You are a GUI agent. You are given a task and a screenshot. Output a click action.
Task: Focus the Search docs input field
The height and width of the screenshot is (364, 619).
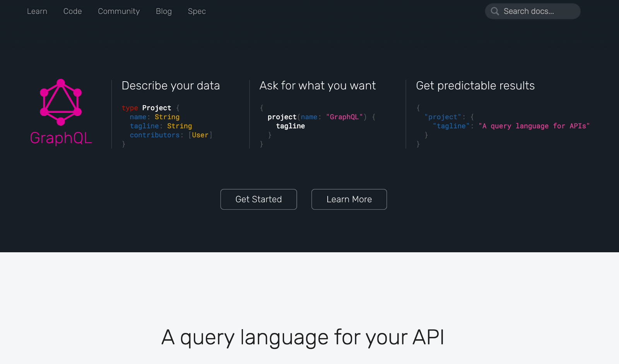[533, 11]
